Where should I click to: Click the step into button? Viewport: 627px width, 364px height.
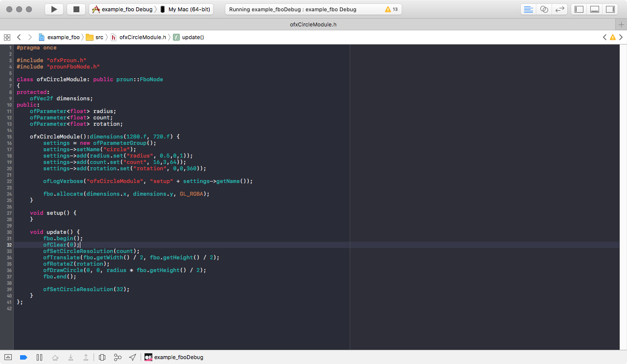point(71,357)
